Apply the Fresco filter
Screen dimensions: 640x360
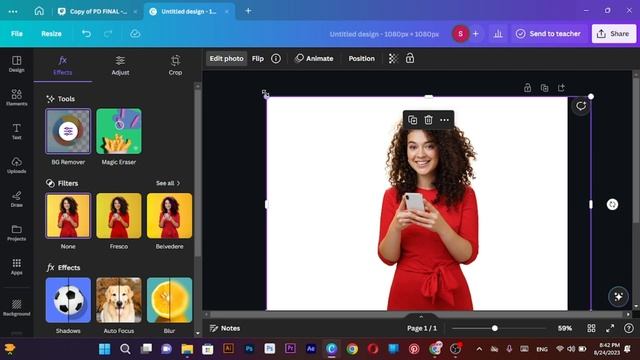(119, 216)
